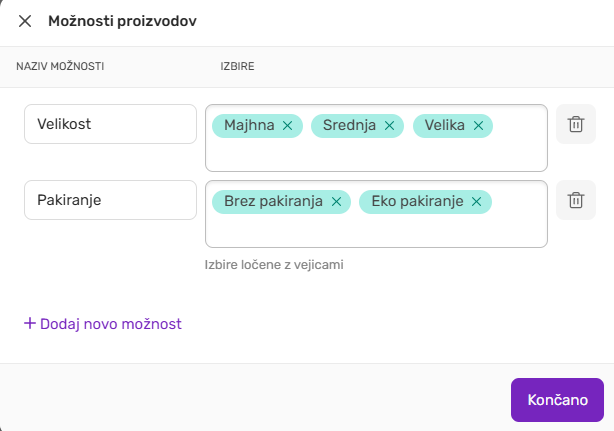This screenshot has width=614, height=431.
Task: Remove the Velika tag
Action: pos(478,126)
